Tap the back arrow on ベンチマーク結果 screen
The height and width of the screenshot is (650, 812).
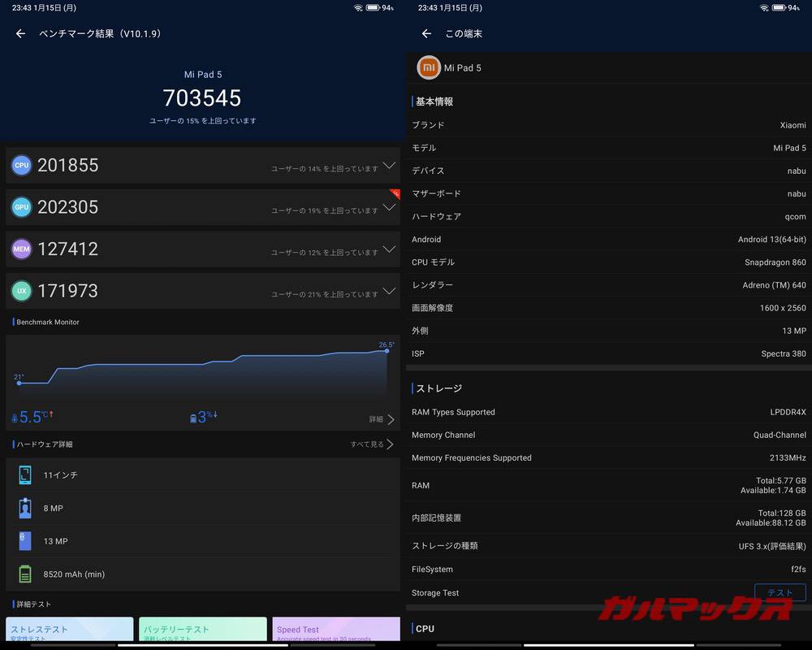click(20, 34)
